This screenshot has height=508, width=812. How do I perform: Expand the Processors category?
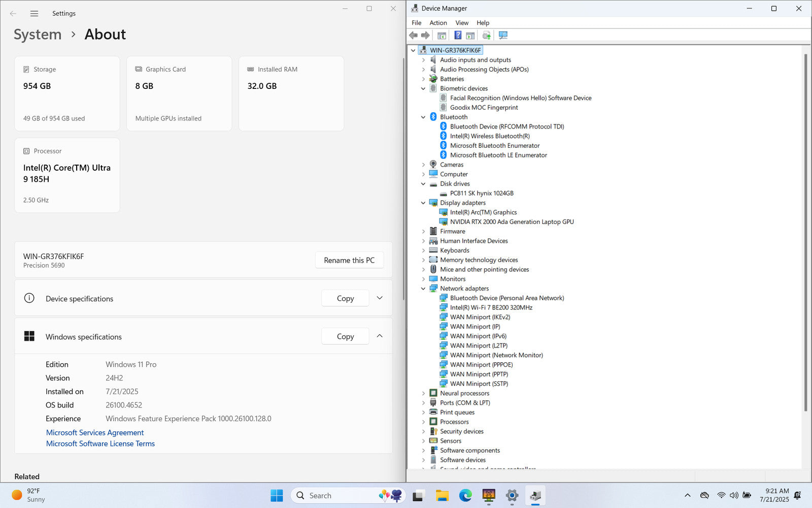coord(423,422)
